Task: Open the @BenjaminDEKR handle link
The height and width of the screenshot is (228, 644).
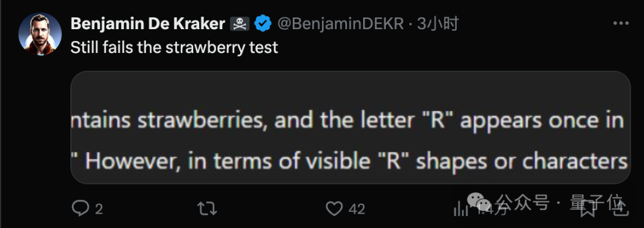Action: pyautogui.click(x=341, y=24)
